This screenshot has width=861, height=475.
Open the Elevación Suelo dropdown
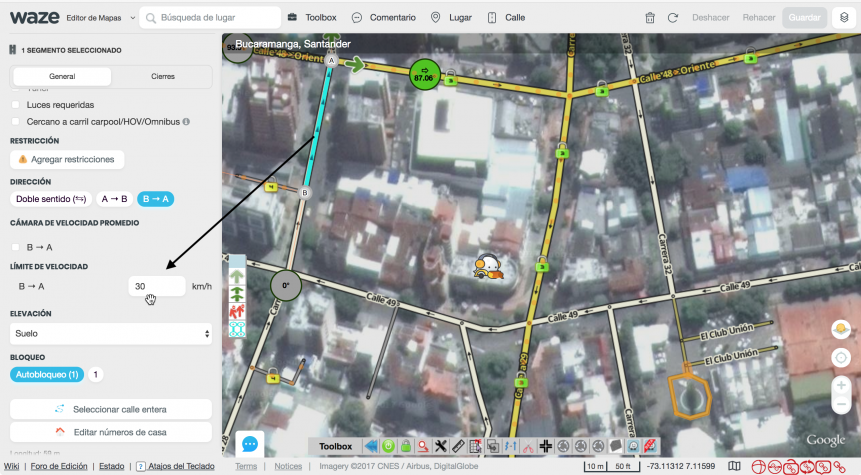(111, 333)
